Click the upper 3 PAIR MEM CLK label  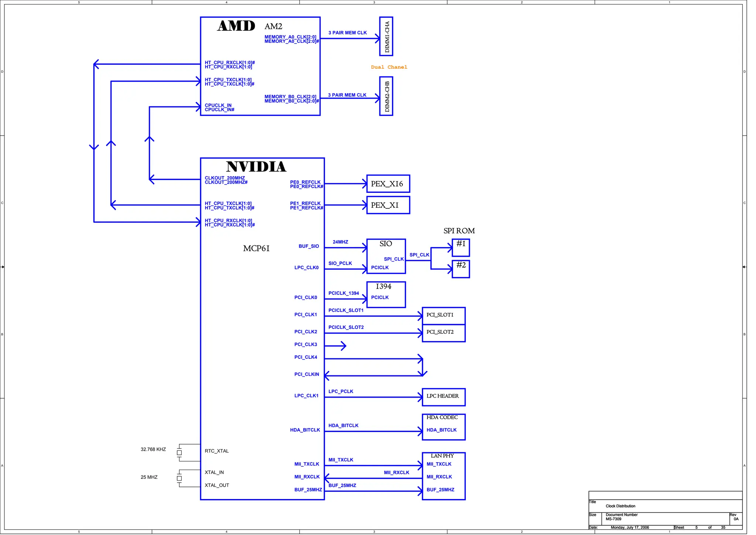coord(348,33)
